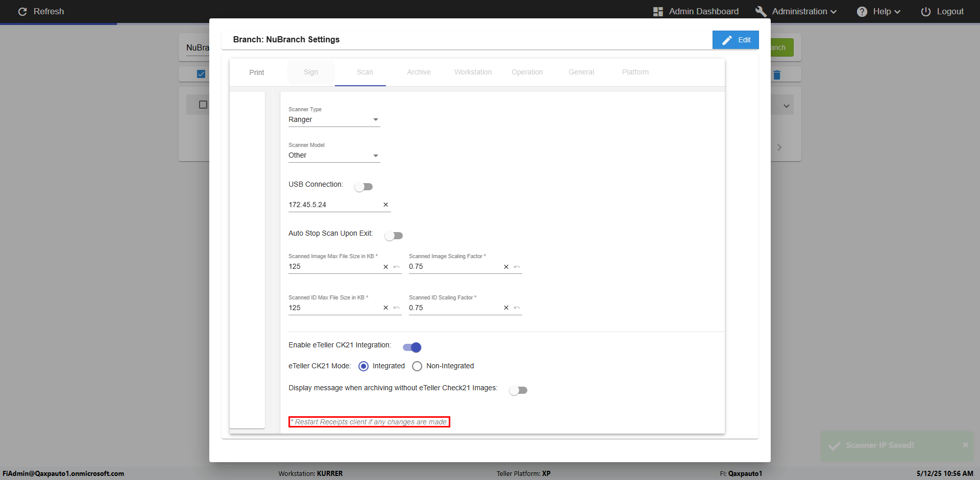The width and height of the screenshot is (980, 480).
Task: Reset Scanned Image Scaling Factor to default
Action: pos(517,267)
